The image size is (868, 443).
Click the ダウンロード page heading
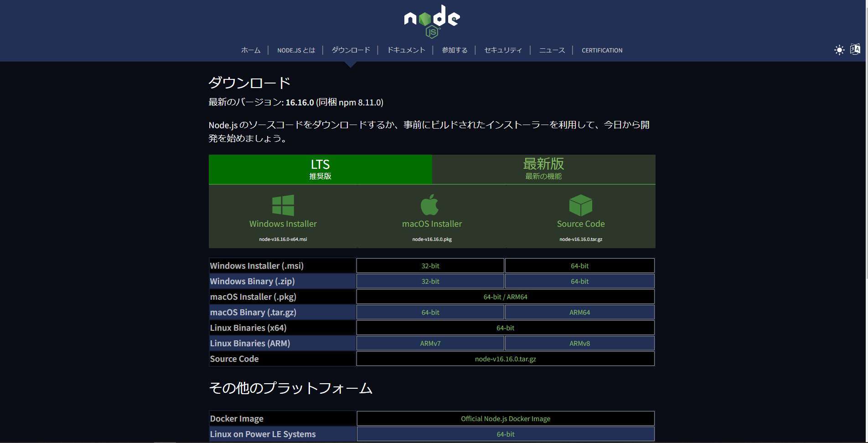249,83
